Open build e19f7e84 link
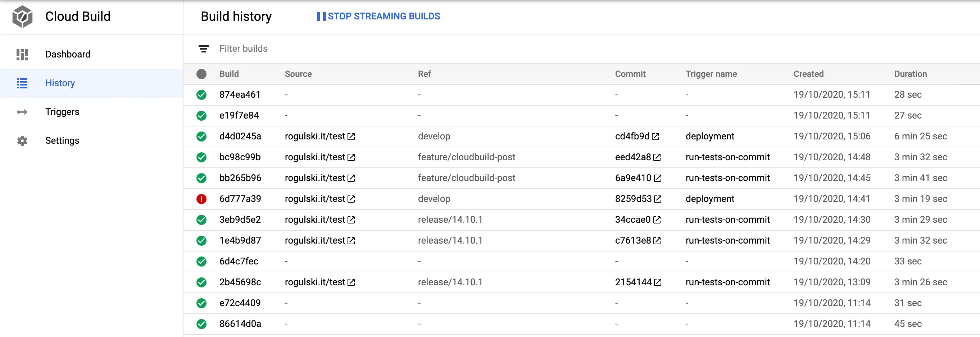The width and height of the screenshot is (980, 337). (x=239, y=115)
